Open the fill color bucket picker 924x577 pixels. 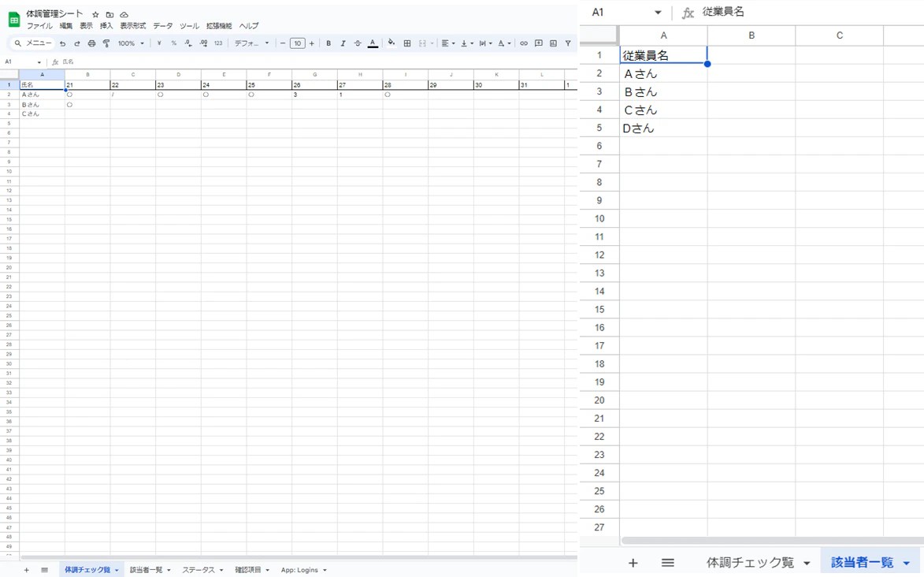[391, 43]
